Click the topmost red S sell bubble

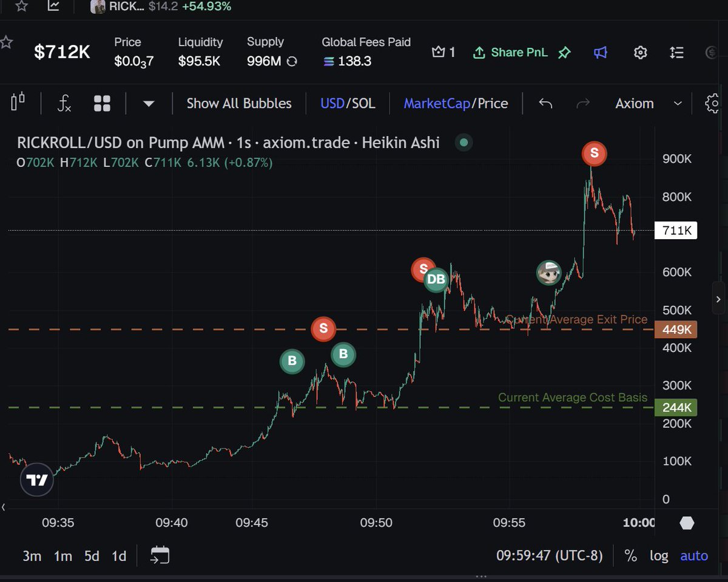point(595,154)
